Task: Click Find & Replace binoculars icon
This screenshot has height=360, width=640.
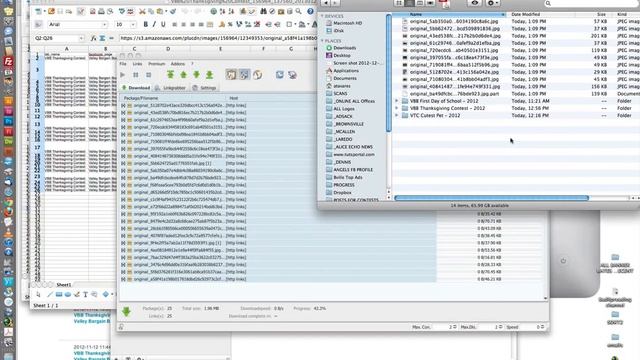Action: [x=264, y=11]
